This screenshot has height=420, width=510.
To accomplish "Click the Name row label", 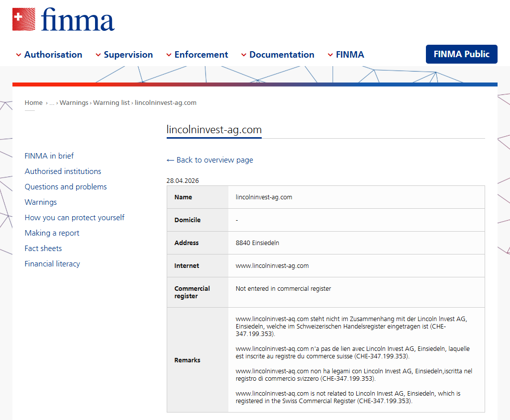I will click(x=183, y=197).
